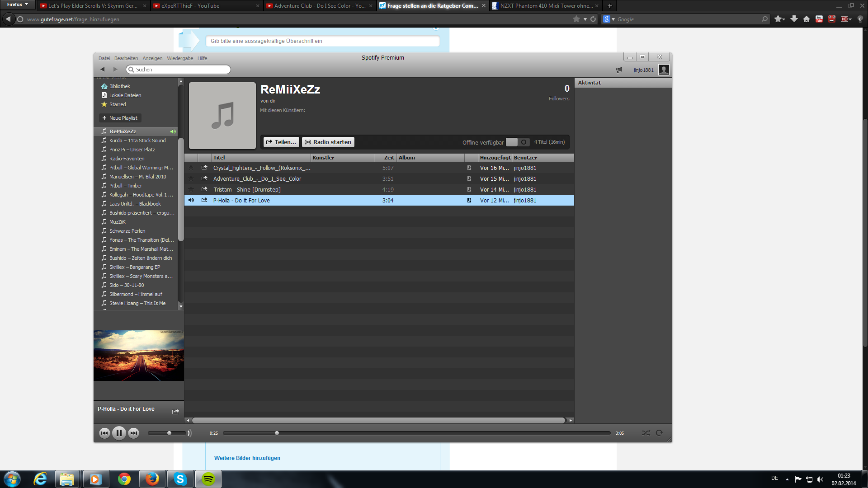The image size is (868, 488).
Task: Click the volume speaker icon in player
Action: pyautogui.click(x=189, y=433)
